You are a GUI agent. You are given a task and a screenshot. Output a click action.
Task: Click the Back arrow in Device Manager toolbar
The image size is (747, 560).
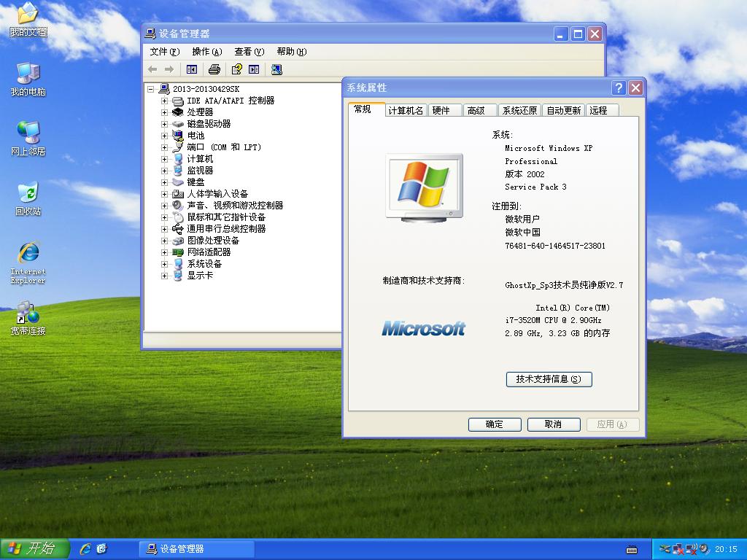(x=152, y=69)
